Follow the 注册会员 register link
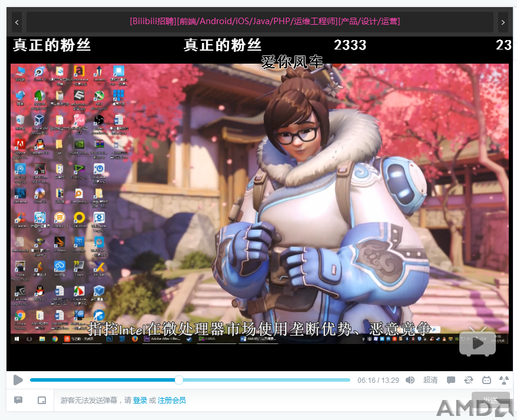The width and height of the screenshot is (517, 420). [x=172, y=400]
